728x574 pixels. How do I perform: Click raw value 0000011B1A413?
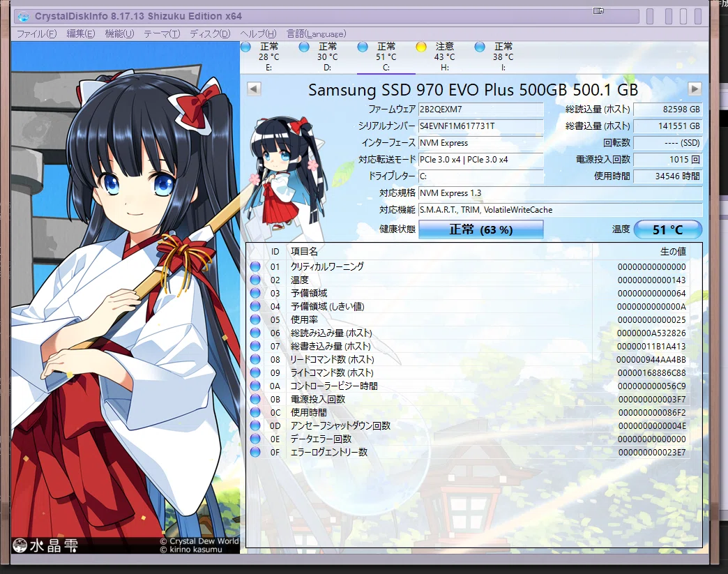(x=651, y=346)
